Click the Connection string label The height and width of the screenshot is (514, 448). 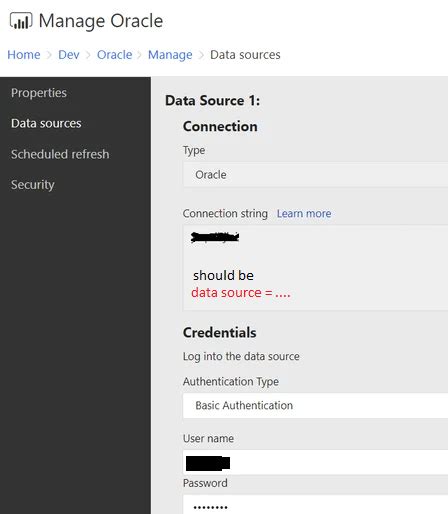click(x=225, y=213)
